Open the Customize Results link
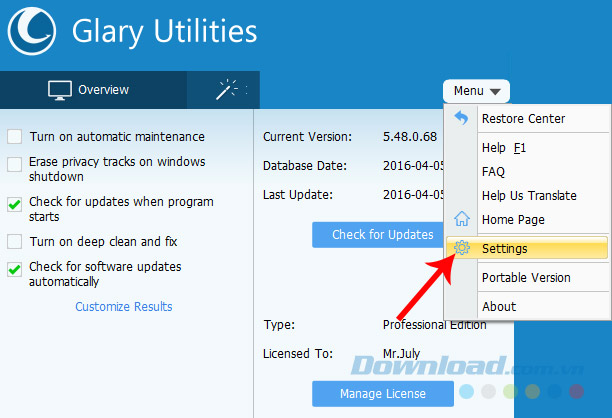612x418 pixels. 124,306
